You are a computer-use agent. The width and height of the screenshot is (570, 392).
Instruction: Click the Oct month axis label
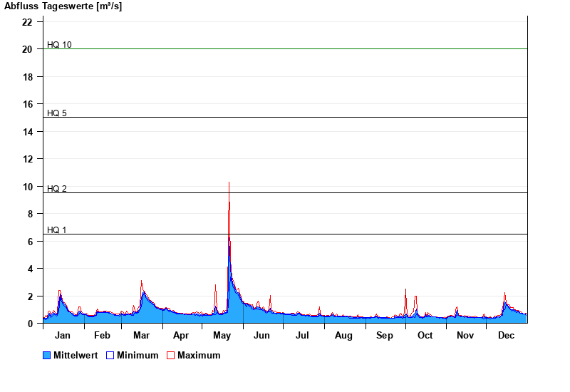tap(425, 335)
